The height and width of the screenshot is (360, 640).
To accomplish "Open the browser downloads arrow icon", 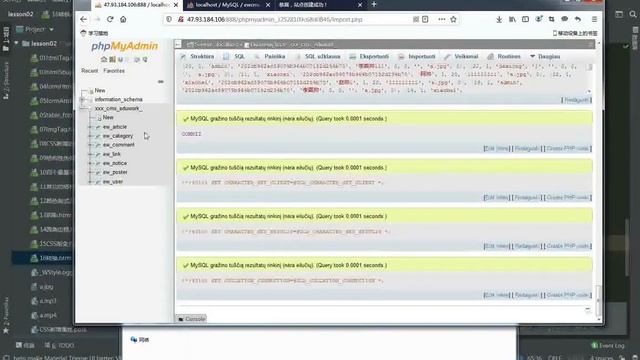I will [x=499, y=19].
